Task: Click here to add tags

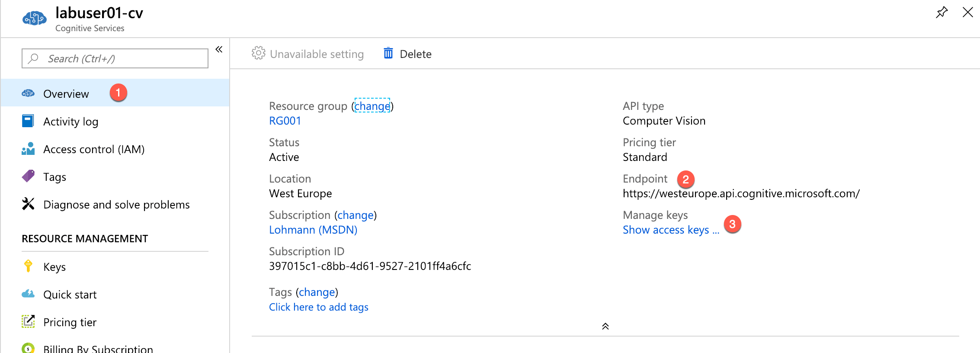Action: [319, 307]
